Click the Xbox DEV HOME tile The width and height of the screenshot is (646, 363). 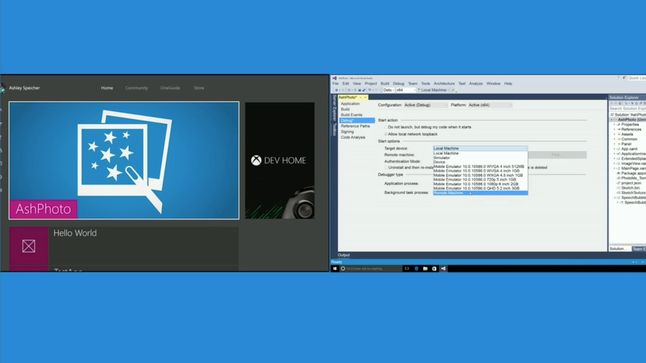(280, 160)
